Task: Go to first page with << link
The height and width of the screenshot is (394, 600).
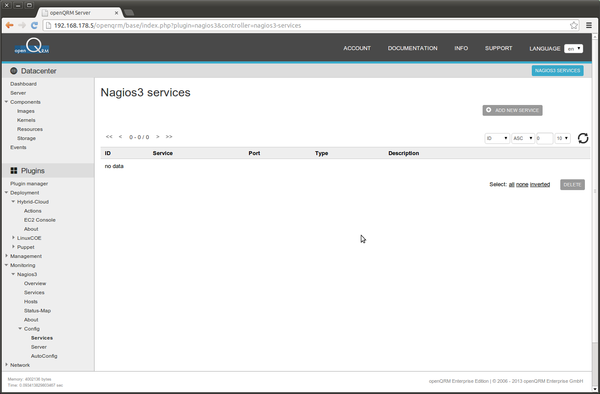Action: pyautogui.click(x=109, y=137)
